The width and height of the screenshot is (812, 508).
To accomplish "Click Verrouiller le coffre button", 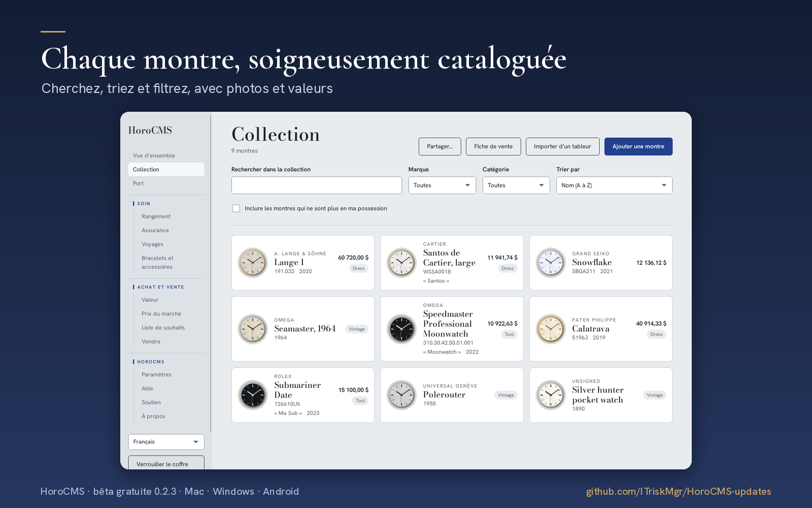I will pos(166,463).
